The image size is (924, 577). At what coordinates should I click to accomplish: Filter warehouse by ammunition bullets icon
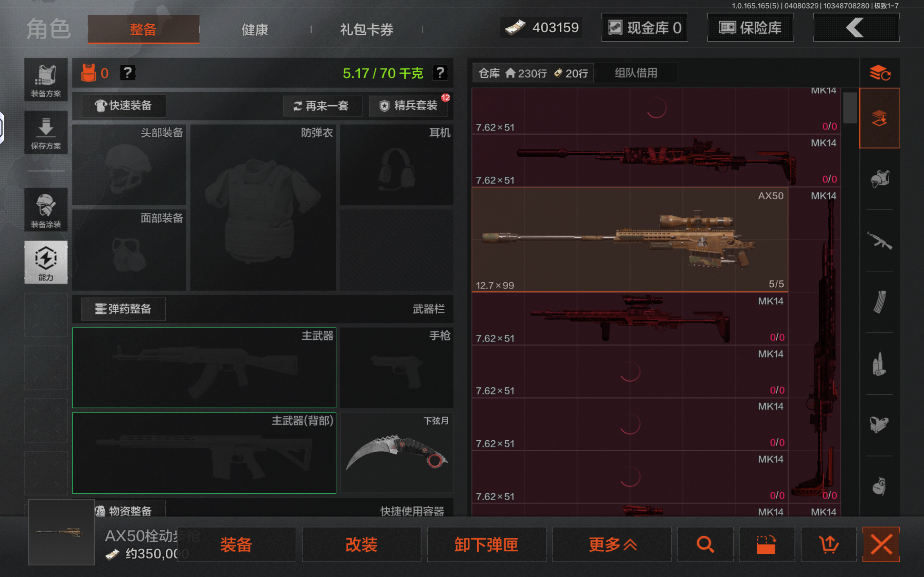(x=879, y=364)
